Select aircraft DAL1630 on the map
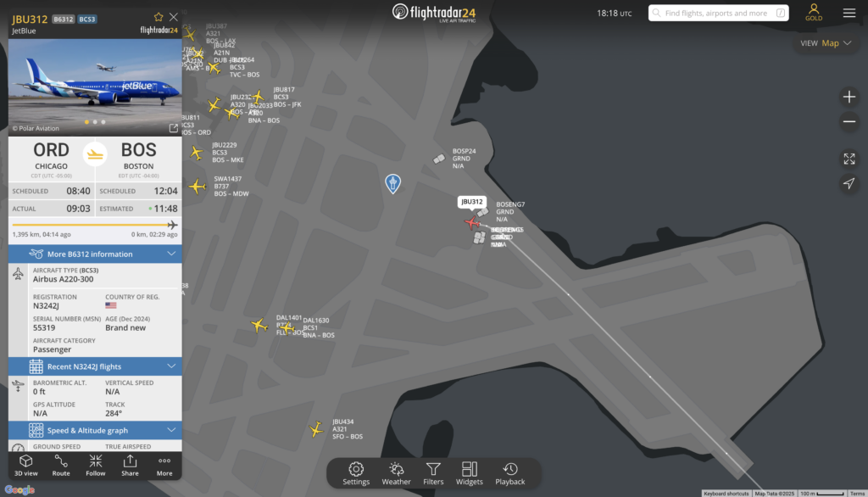Viewport: 868px width, 497px height. (x=287, y=328)
